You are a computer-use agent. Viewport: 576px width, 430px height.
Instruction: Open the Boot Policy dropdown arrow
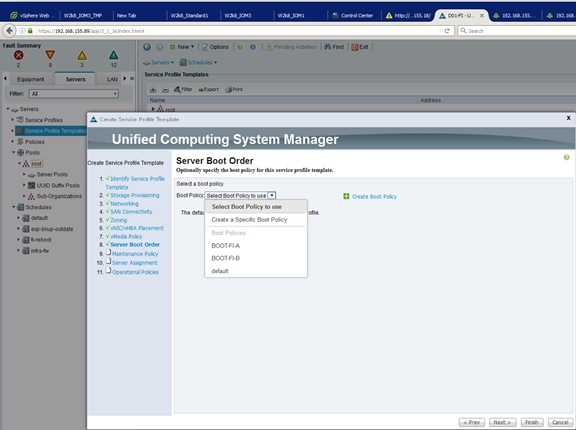[271, 195]
